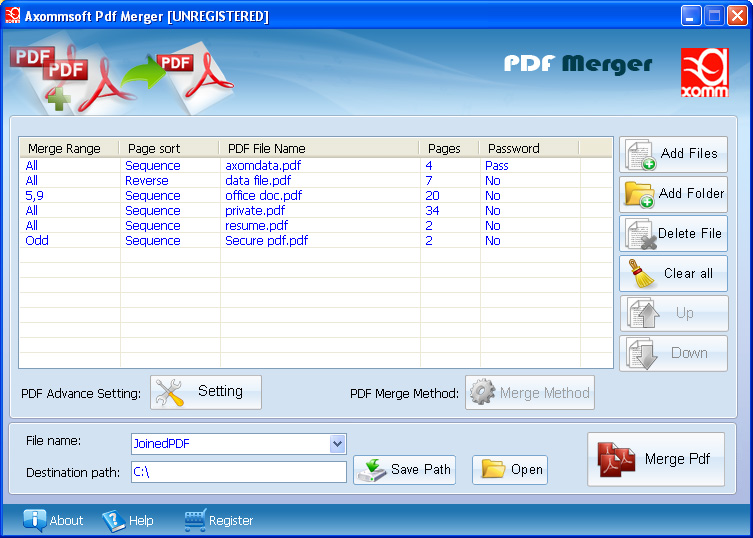Click the Down arrow document icon
The height and width of the screenshot is (538, 753).
click(643, 354)
